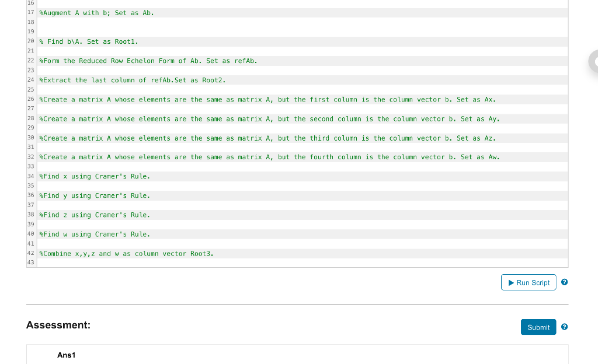Click the Run Script button
Screen dimensions: 598x364
(x=529, y=282)
